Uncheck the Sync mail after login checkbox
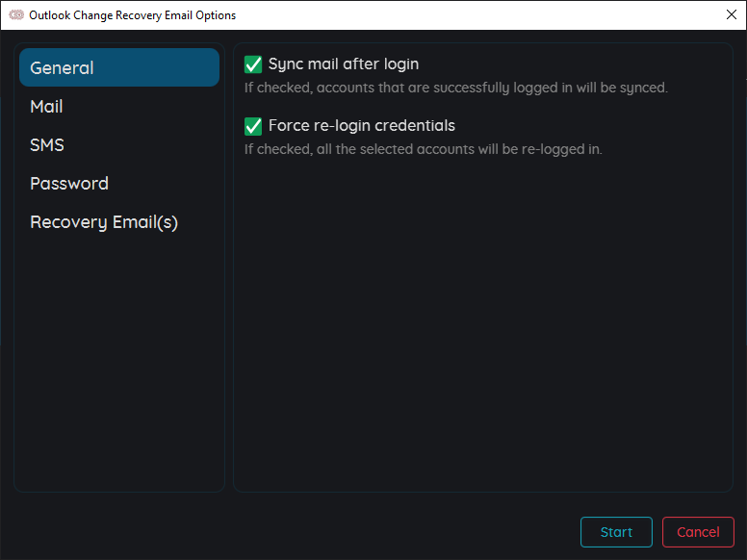The height and width of the screenshot is (560, 747). (x=253, y=64)
